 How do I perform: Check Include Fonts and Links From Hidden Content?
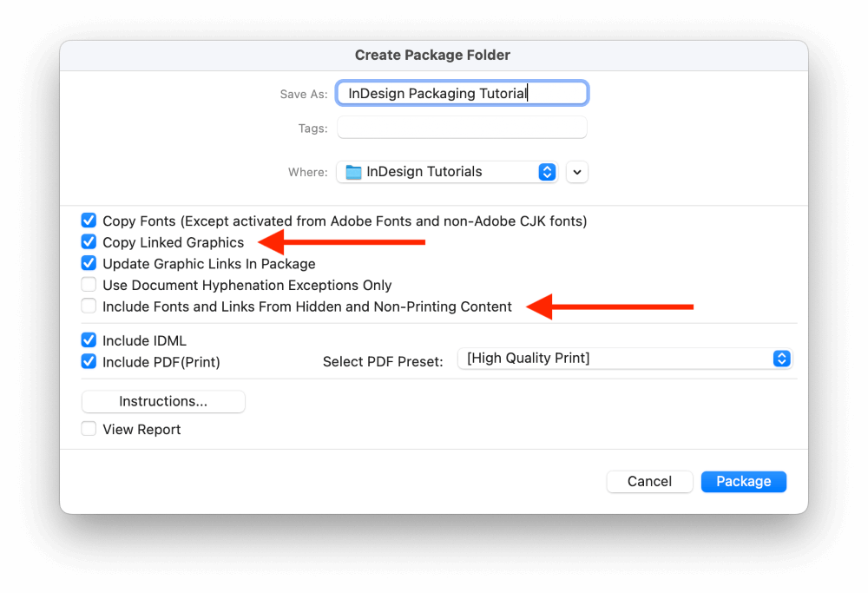[x=89, y=306]
